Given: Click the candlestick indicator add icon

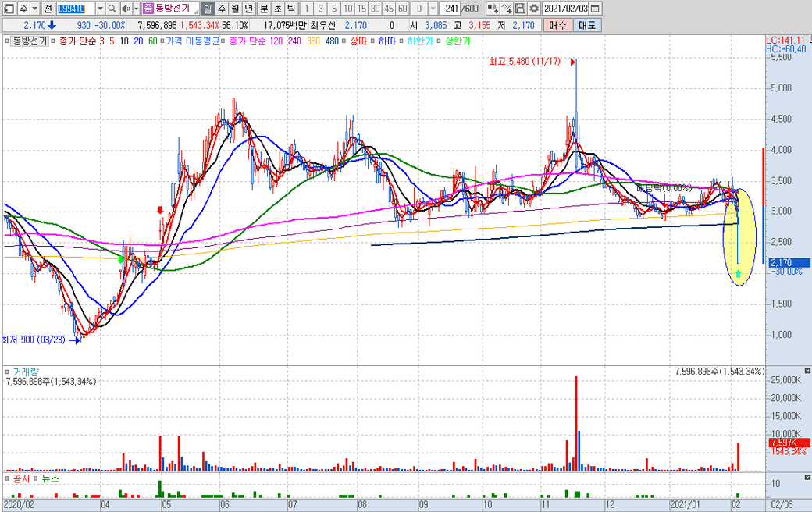Looking at the screenshot, I should (x=492, y=9).
